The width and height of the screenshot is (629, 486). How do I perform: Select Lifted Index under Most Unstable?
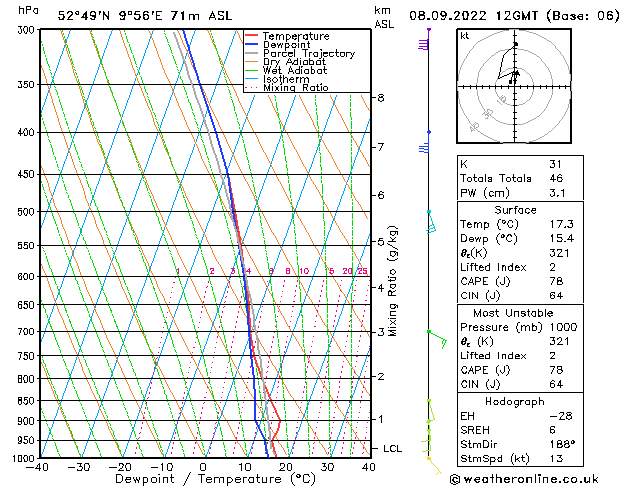(493, 356)
